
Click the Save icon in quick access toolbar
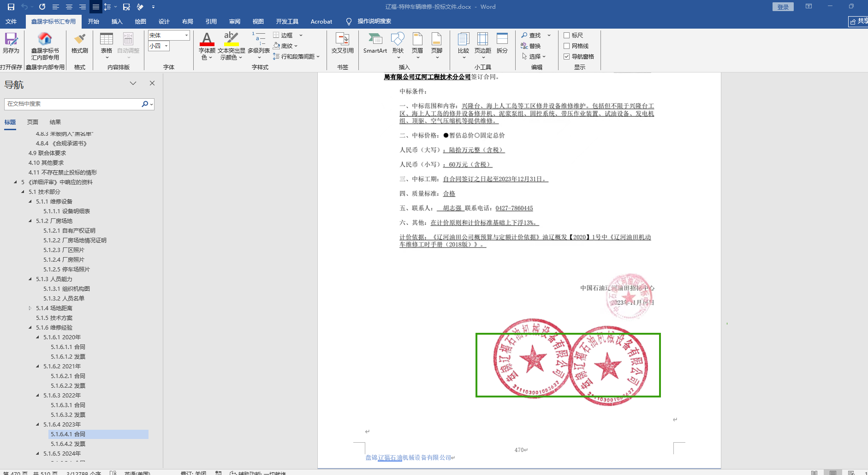[x=11, y=7]
